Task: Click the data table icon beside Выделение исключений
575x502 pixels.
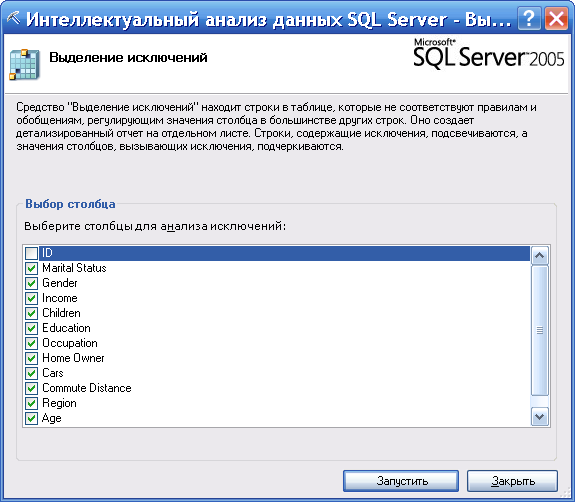Action: (x=24, y=65)
